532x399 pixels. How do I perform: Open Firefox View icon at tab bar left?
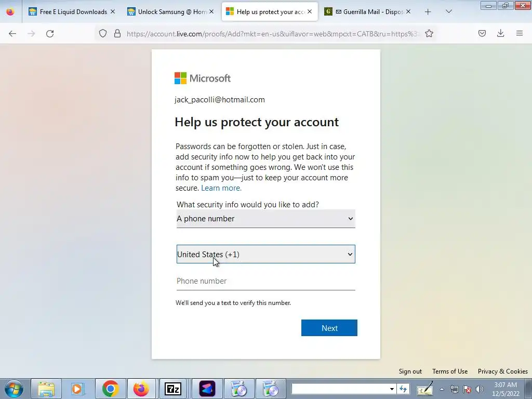coord(10,12)
